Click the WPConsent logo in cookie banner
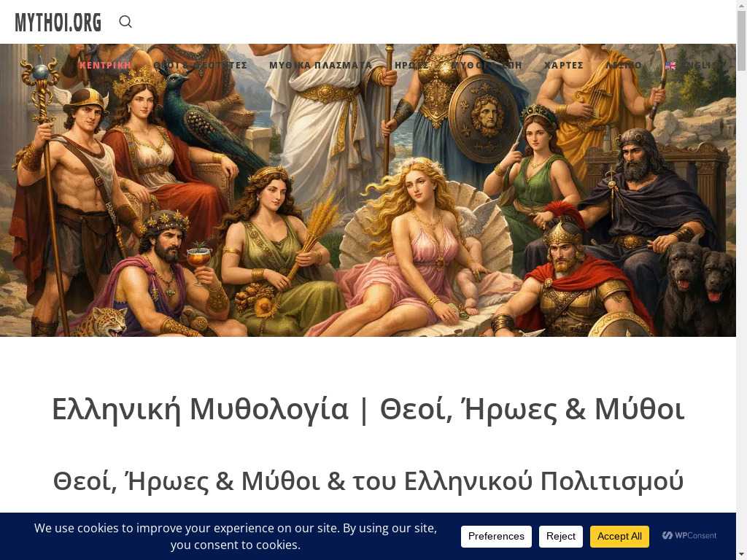 click(x=689, y=536)
